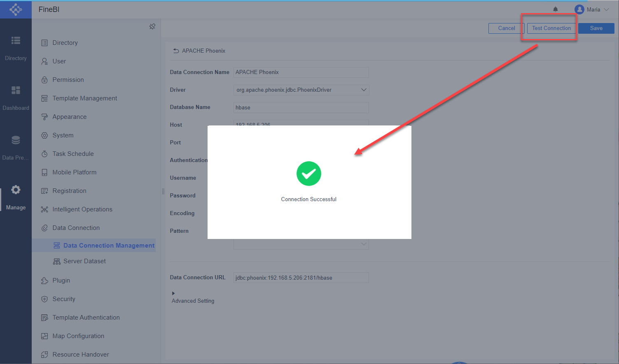The width and height of the screenshot is (619, 364).
Task: Click the Registration icon
Action: (x=44, y=191)
